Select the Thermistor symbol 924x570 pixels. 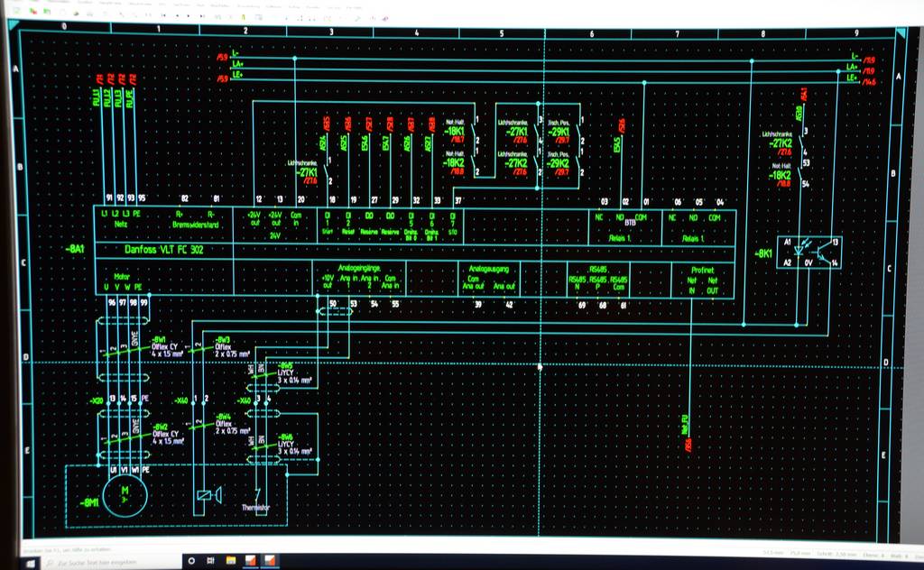pyautogui.click(x=257, y=497)
